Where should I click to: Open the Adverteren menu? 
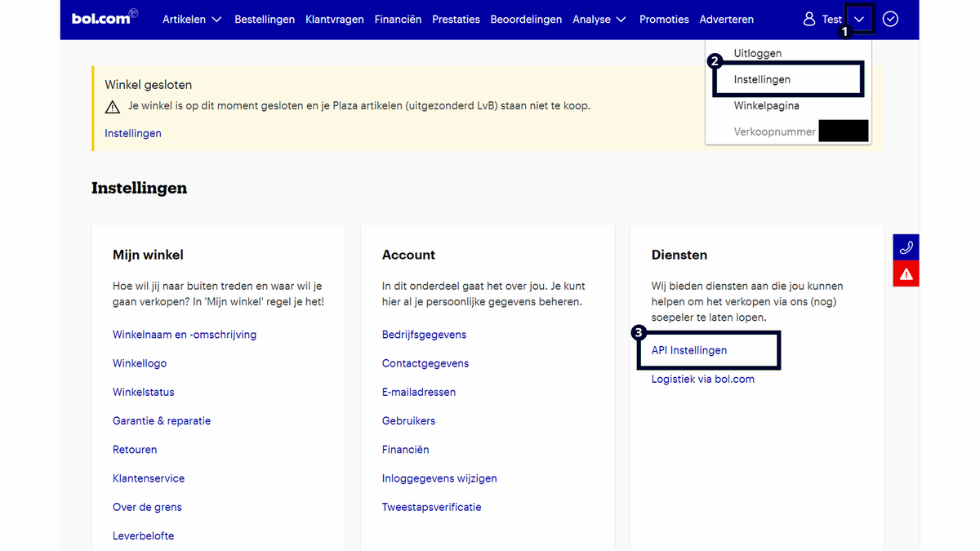(727, 19)
